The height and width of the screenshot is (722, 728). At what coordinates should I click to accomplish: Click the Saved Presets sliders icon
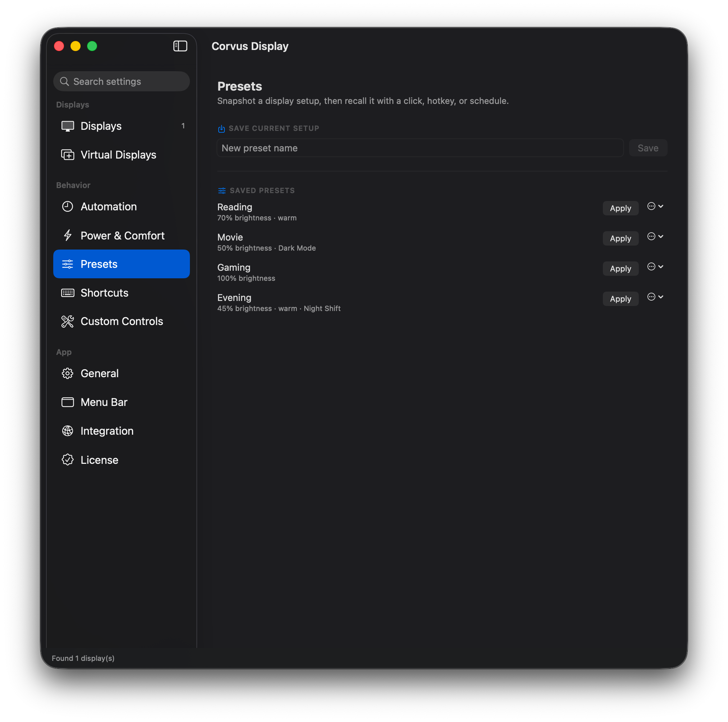(222, 191)
